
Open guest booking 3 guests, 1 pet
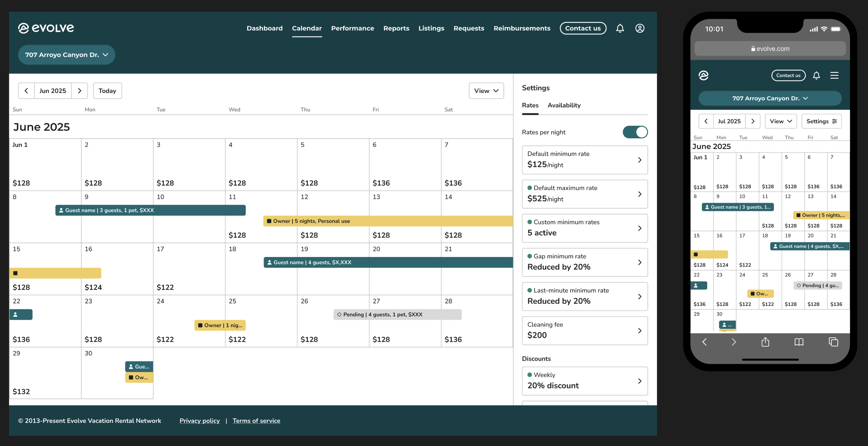point(150,210)
